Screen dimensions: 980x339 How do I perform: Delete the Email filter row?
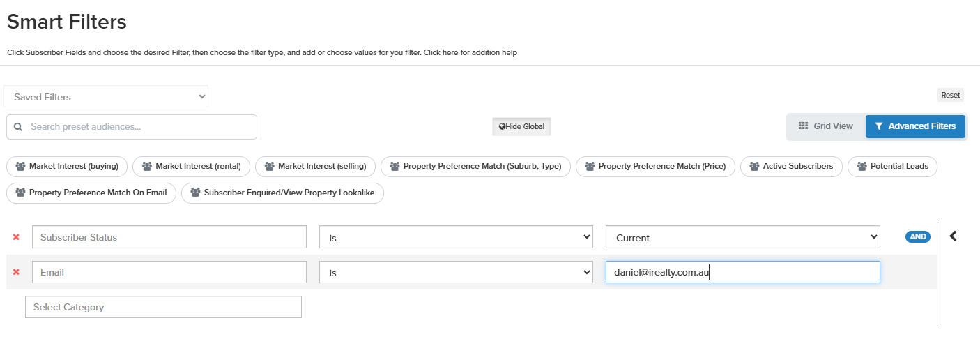coord(16,272)
